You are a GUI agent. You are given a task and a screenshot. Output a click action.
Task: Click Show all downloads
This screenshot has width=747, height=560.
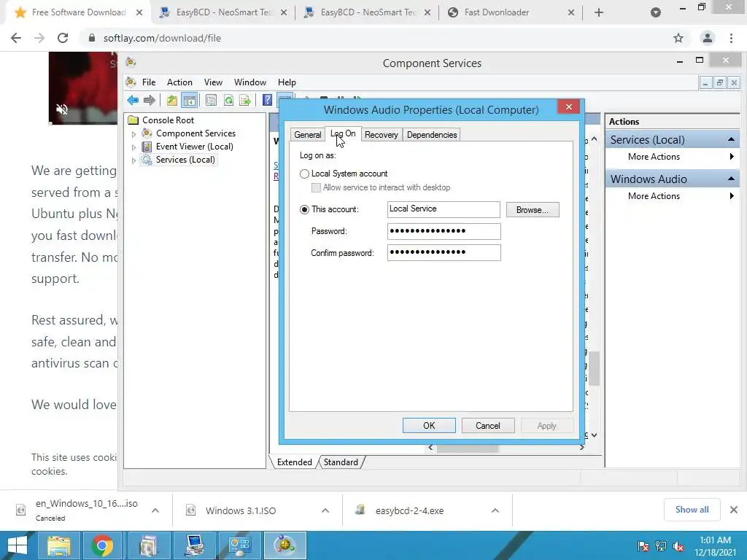[692, 510]
